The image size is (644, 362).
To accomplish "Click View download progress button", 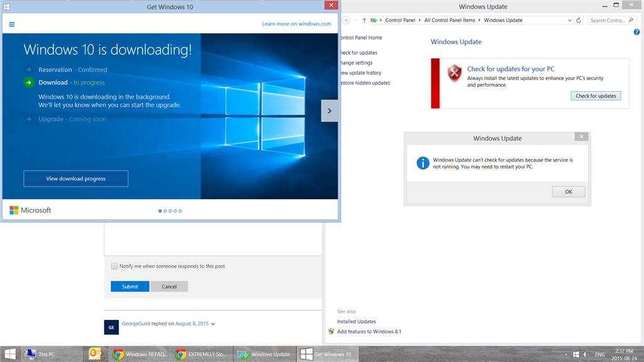I will tap(76, 178).
